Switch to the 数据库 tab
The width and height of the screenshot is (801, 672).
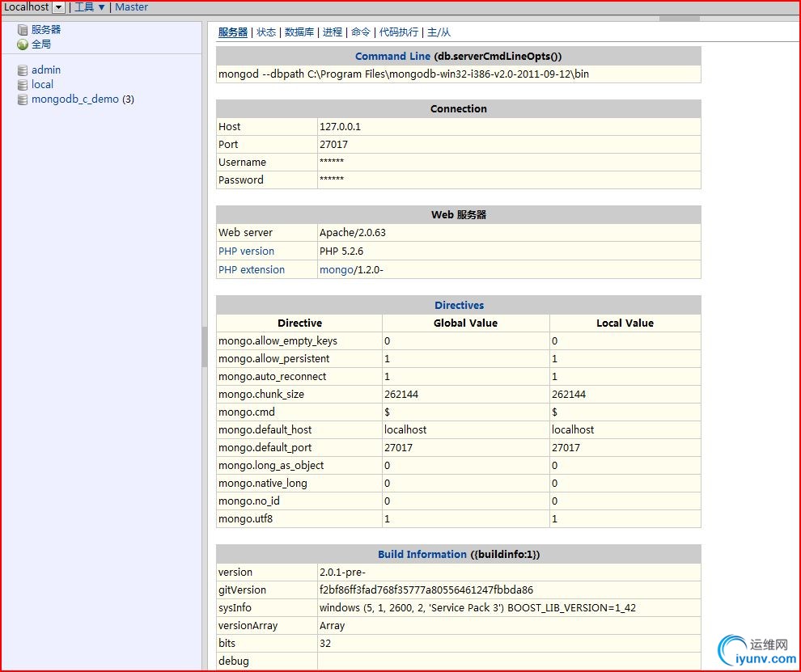pyautogui.click(x=299, y=32)
